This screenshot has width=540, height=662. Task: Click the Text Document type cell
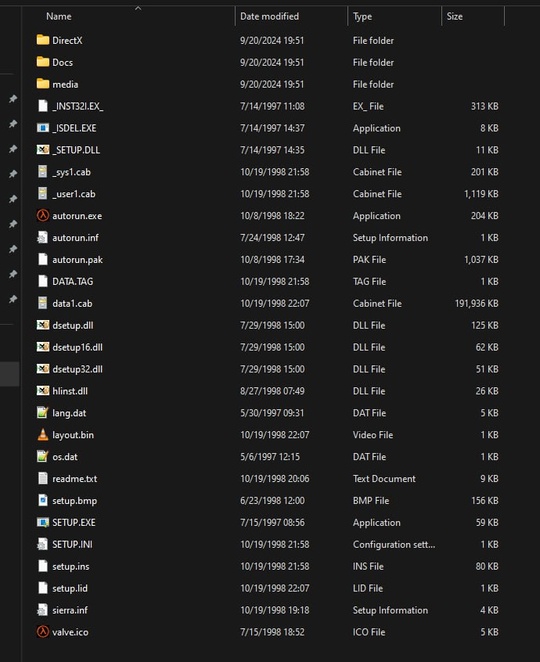click(x=384, y=479)
